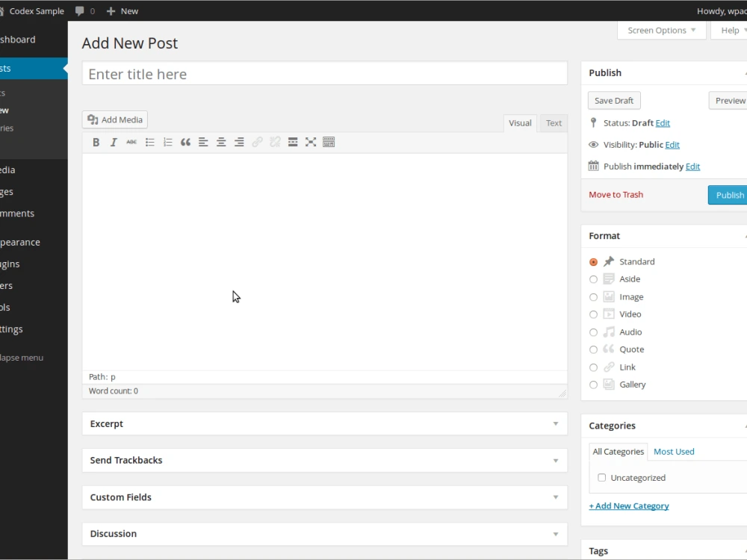Open the Comments sidebar menu item

coord(34,214)
